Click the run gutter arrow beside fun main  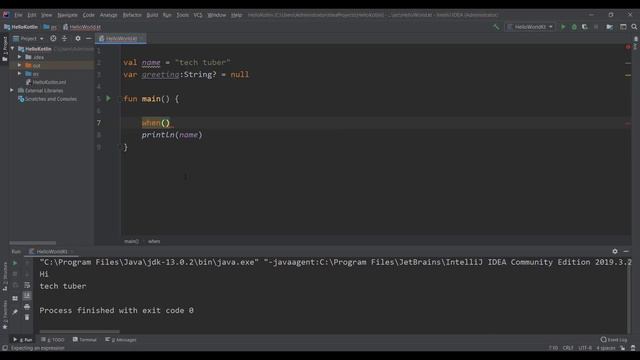(x=108, y=98)
